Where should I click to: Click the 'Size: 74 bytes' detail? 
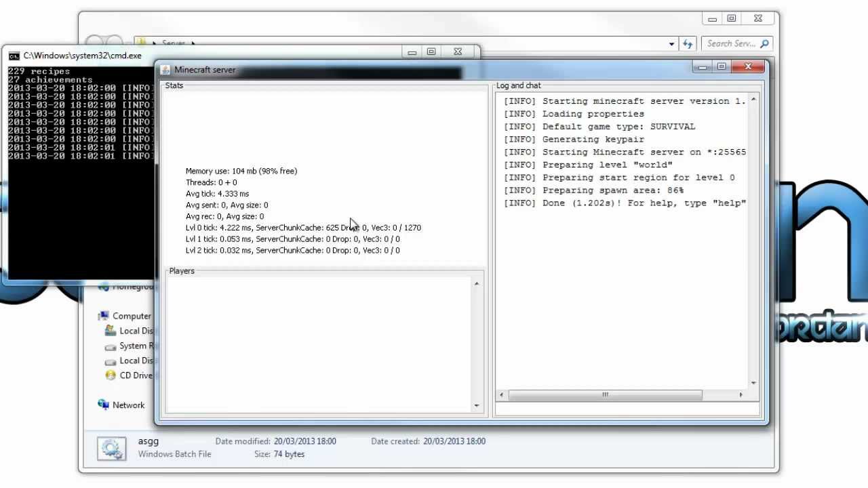coord(279,454)
